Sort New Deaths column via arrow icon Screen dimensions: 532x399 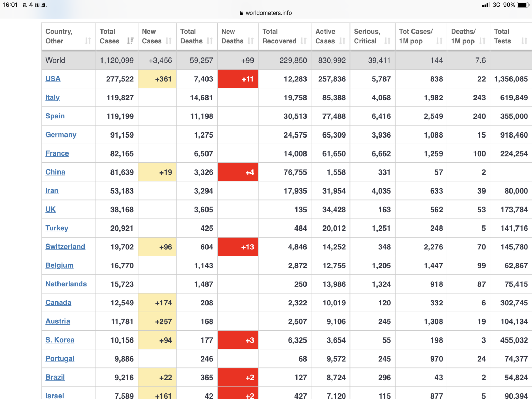coord(251,41)
